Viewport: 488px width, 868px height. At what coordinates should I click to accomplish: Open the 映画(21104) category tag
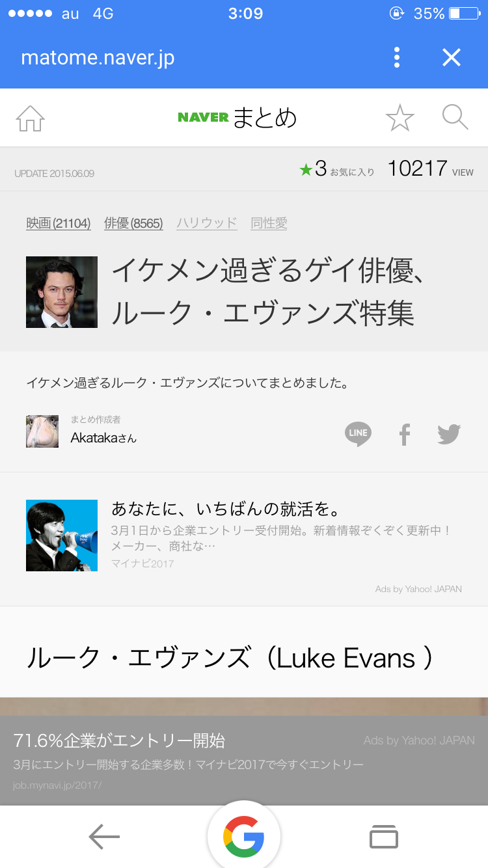tap(58, 223)
